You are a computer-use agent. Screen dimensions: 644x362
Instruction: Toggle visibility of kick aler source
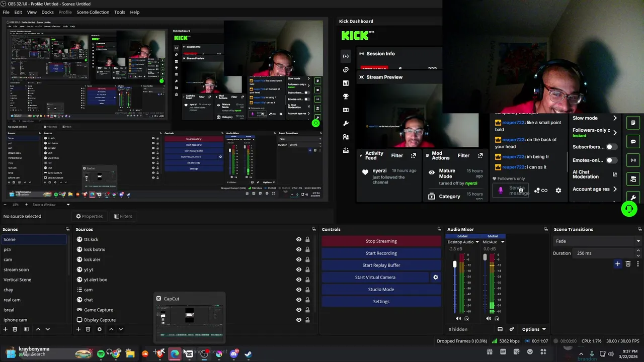pyautogui.click(x=299, y=259)
